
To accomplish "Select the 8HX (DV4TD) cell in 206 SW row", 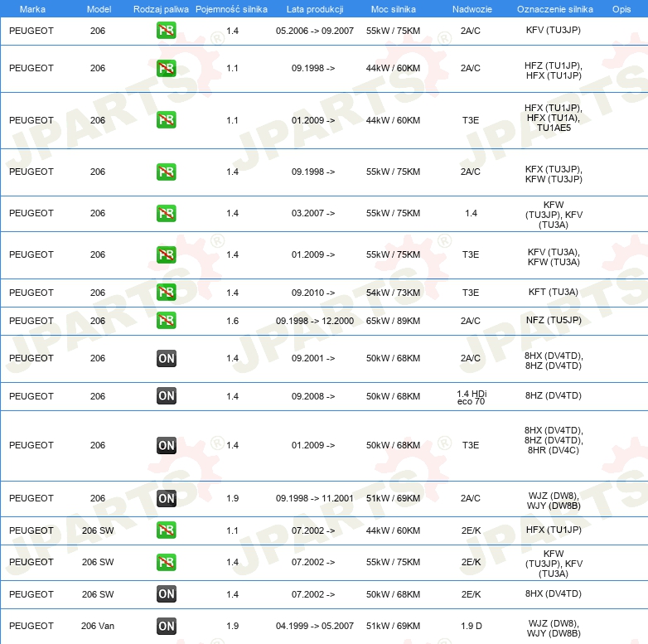I will [x=554, y=593].
